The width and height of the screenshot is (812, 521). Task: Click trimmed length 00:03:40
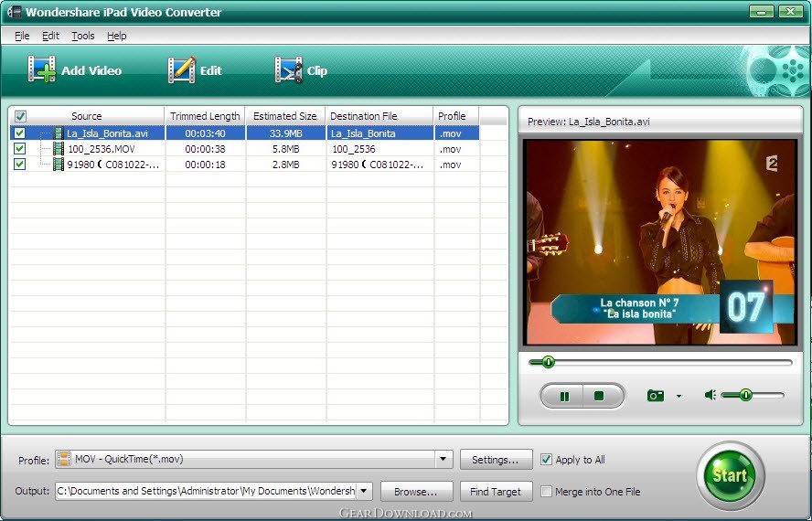(205, 133)
